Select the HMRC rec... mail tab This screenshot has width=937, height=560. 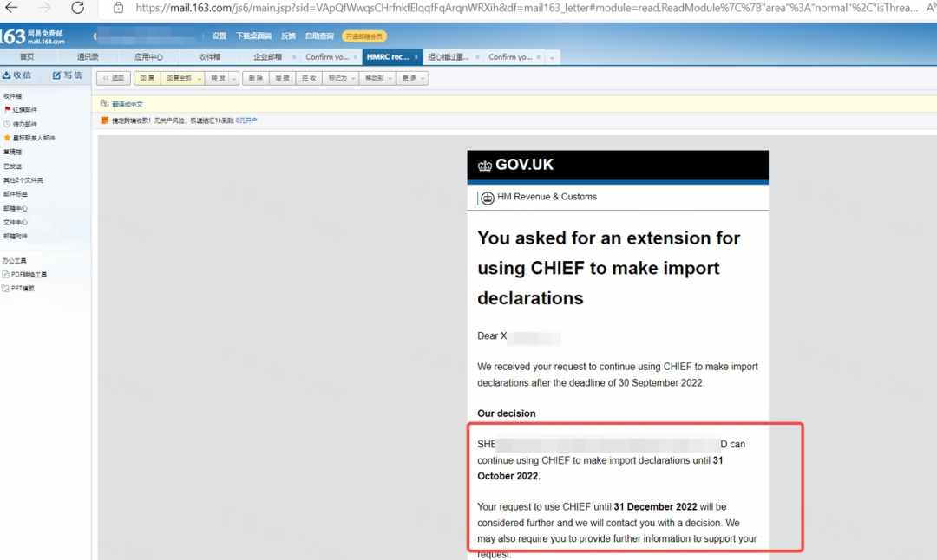[x=387, y=56]
